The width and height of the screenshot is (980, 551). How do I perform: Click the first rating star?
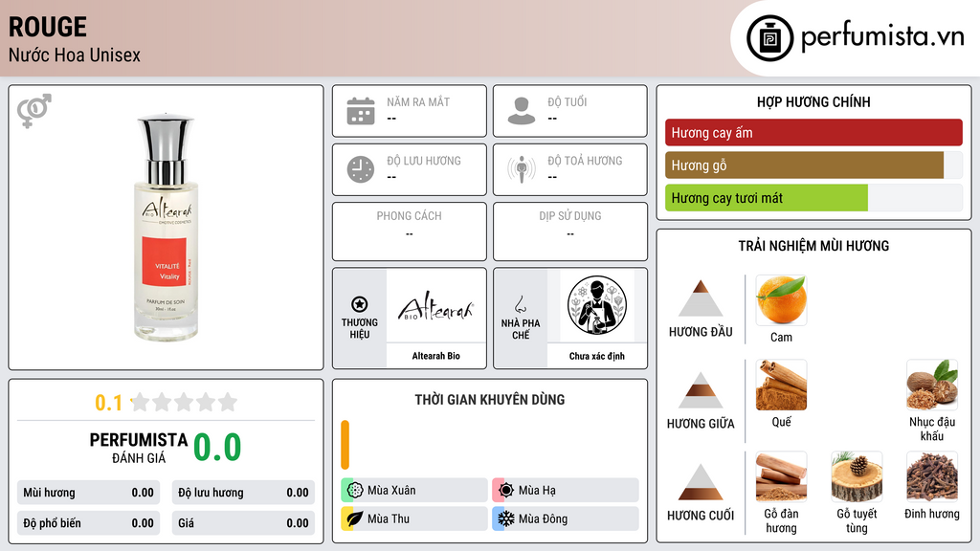[141, 402]
